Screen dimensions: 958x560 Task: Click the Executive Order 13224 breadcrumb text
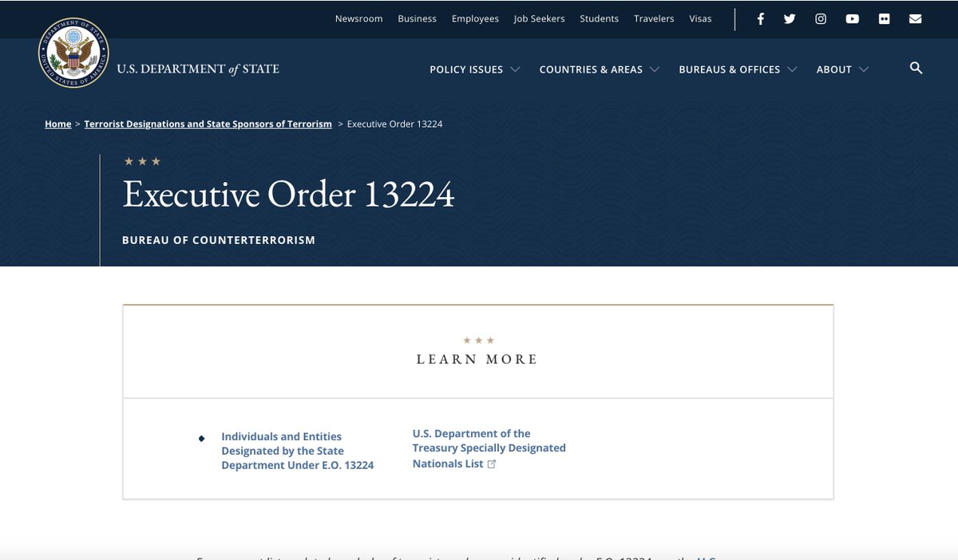(394, 124)
